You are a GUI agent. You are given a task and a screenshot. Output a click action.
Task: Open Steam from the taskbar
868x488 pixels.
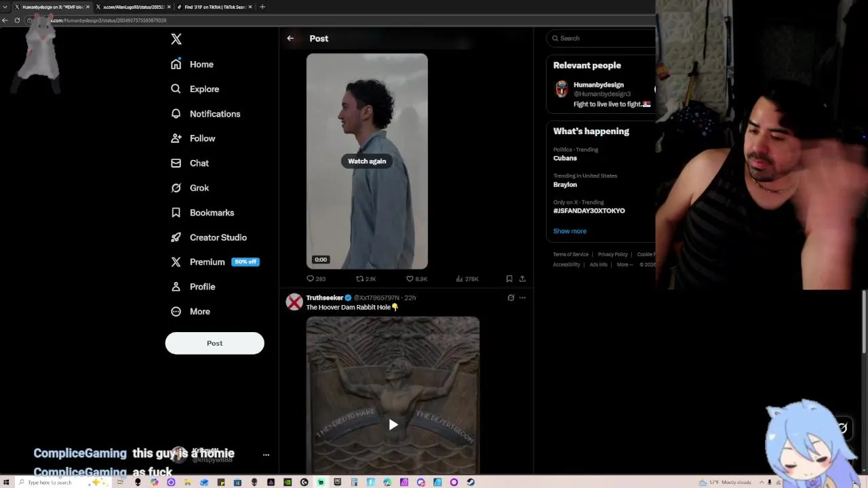pyautogui.click(x=471, y=482)
